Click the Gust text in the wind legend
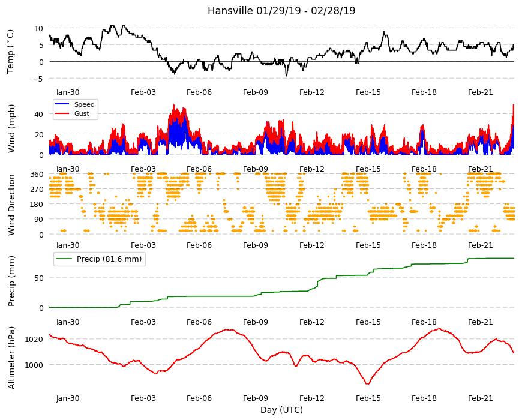 [x=82, y=113]
